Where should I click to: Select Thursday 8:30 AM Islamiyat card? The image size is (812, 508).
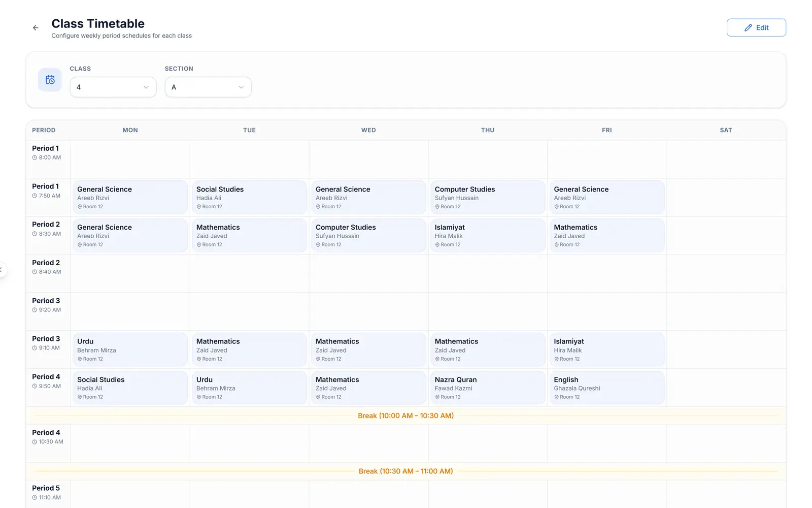click(x=488, y=236)
